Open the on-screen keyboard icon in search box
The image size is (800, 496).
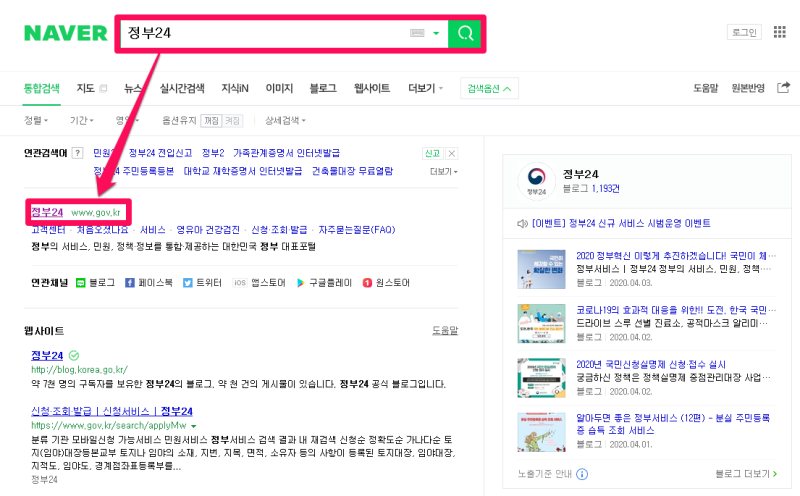click(417, 33)
